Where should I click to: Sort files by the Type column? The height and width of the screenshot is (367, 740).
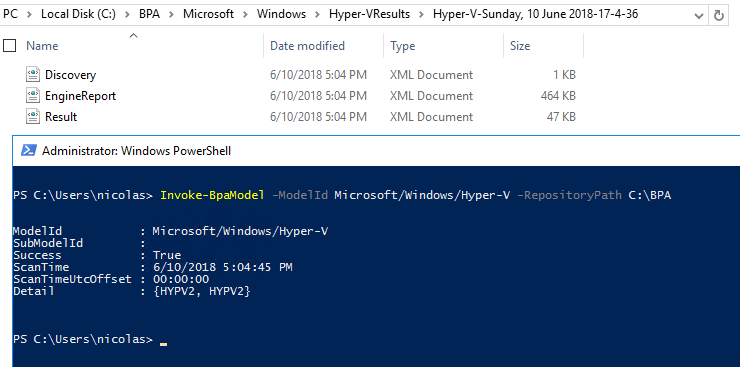403,46
